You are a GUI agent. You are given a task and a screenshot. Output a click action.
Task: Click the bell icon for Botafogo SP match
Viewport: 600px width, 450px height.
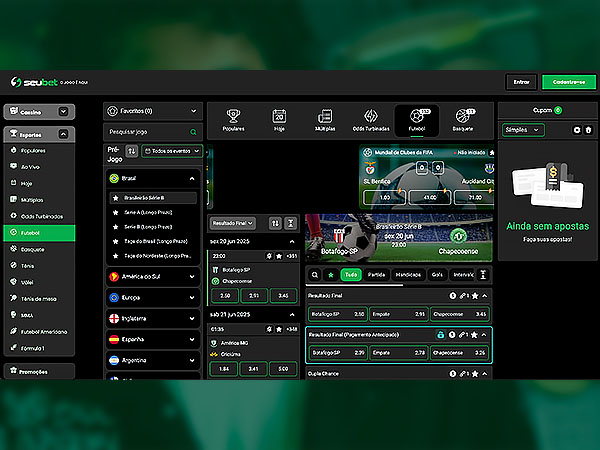click(269, 256)
